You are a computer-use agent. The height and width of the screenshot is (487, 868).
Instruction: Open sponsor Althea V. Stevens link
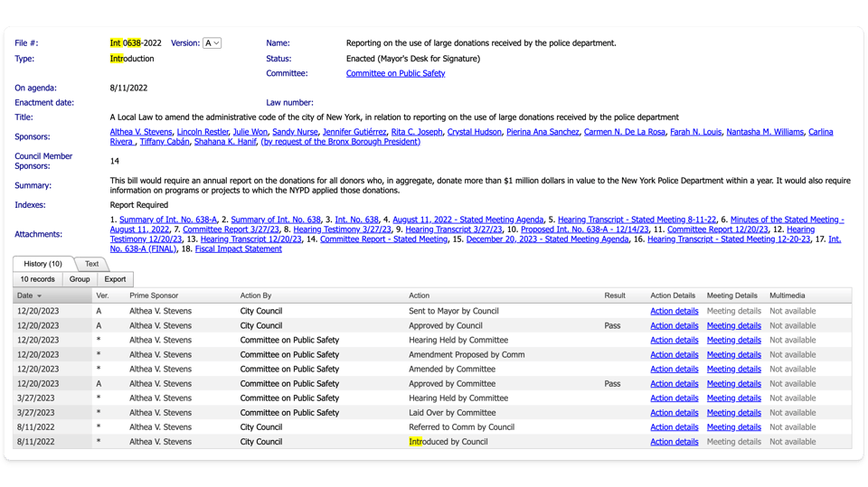point(140,132)
